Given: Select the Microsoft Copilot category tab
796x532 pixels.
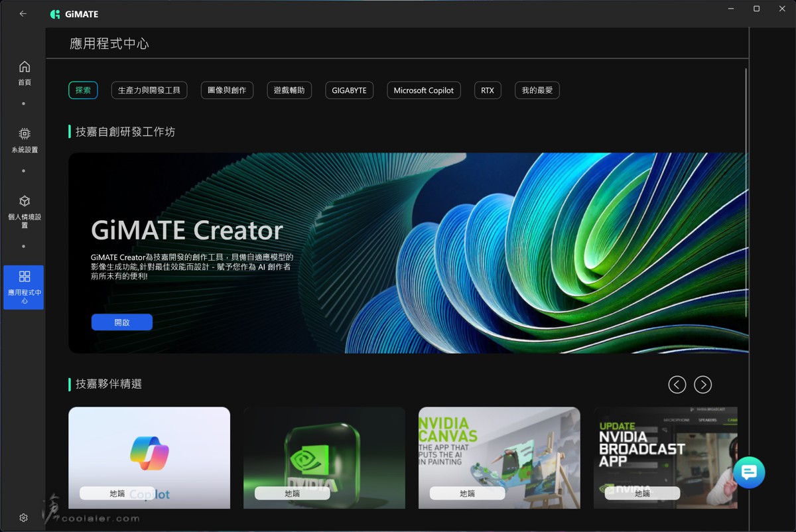Looking at the screenshot, I should click(x=423, y=90).
